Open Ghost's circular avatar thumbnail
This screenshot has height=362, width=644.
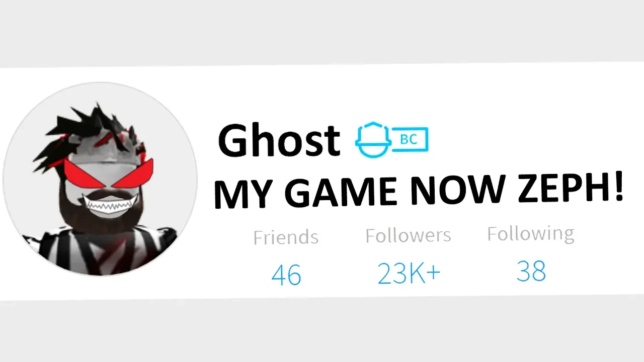[100, 178]
